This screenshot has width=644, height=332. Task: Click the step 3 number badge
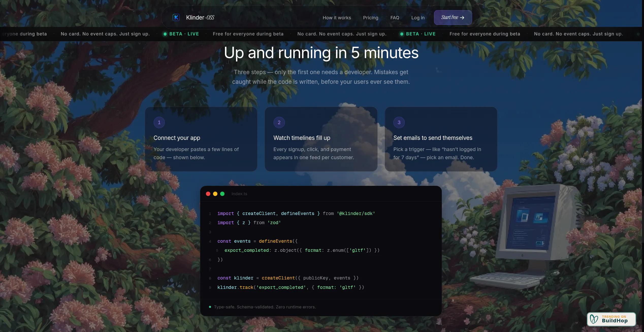399,122
